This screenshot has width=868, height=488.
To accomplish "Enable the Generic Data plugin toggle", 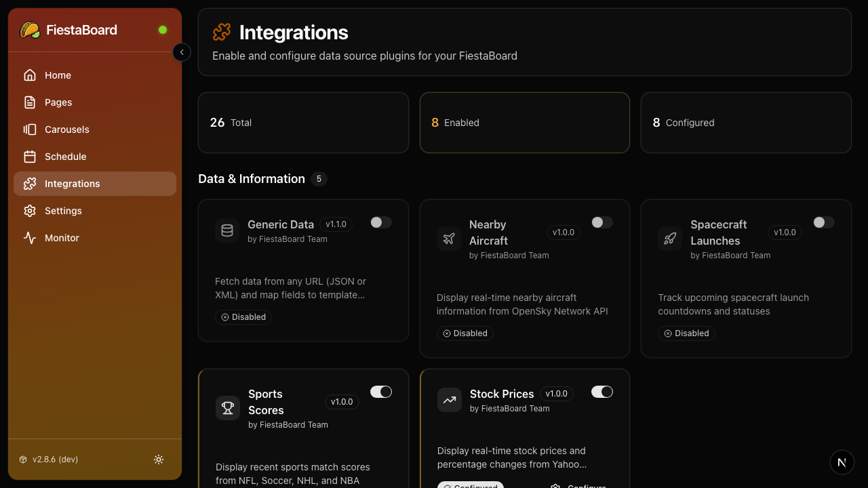I will pos(381,222).
